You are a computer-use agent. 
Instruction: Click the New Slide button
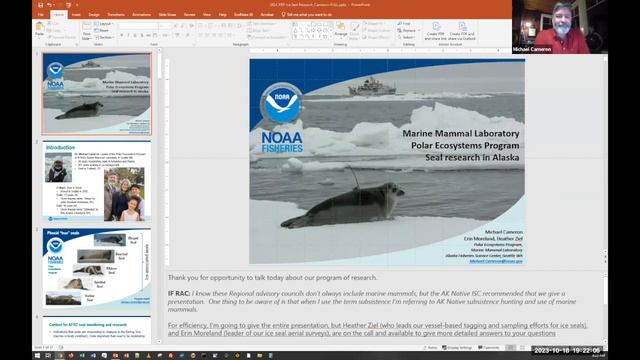[86, 31]
